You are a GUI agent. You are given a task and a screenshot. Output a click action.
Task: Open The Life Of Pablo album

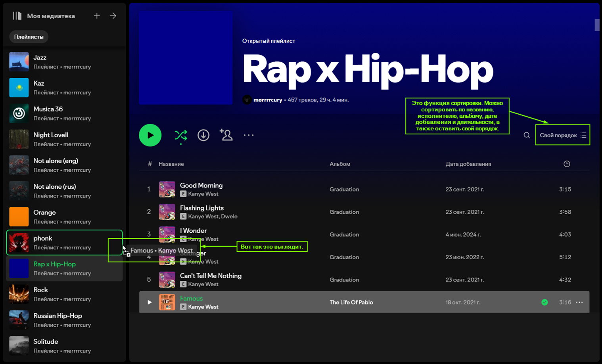coord(351,302)
